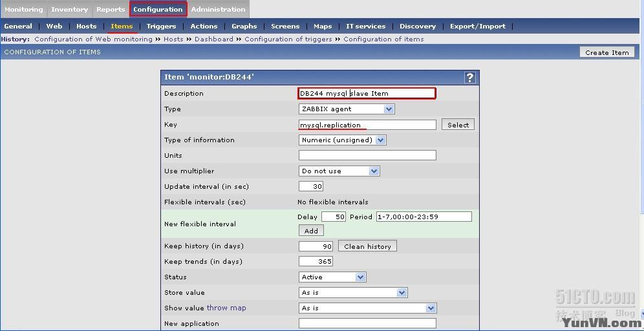
Task: Click the Add flexible interval button
Action: (x=311, y=230)
